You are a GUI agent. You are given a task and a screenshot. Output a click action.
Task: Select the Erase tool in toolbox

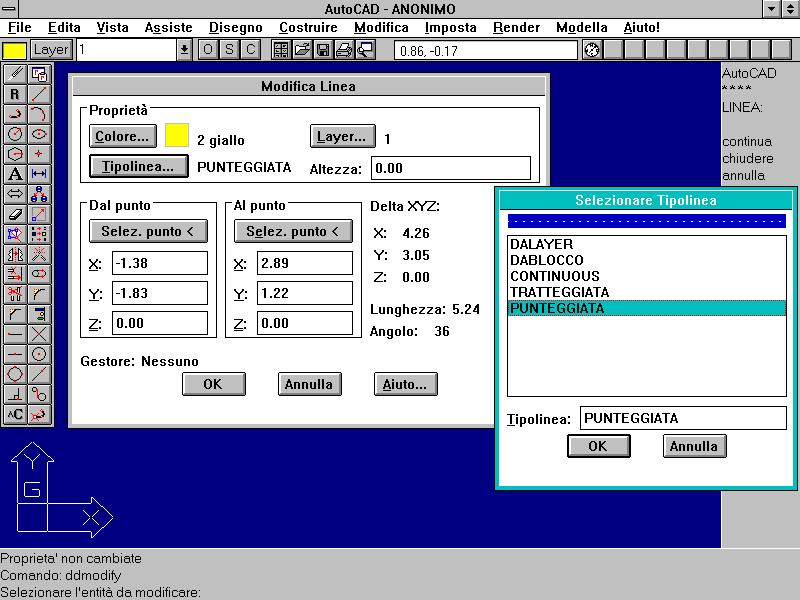[15, 214]
